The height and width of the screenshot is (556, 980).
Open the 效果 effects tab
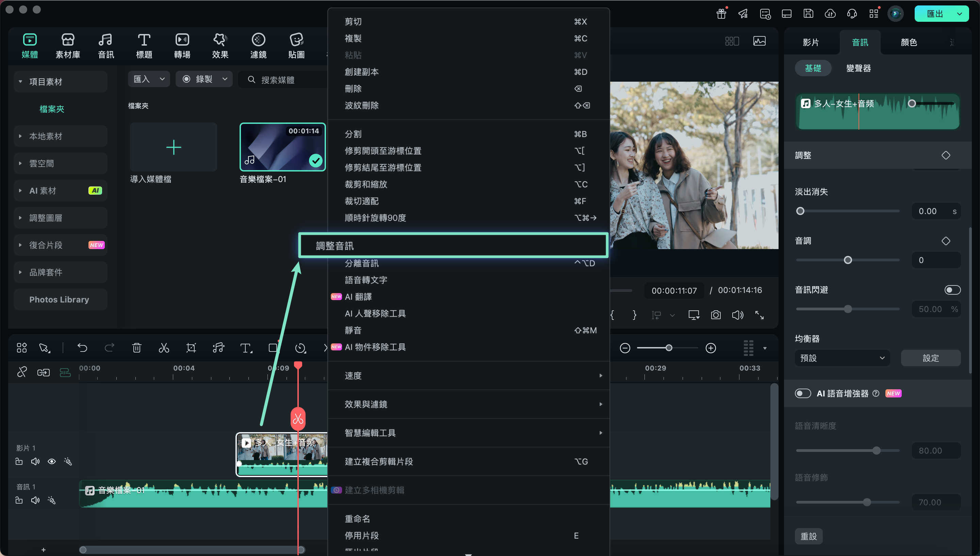pyautogui.click(x=220, y=46)
